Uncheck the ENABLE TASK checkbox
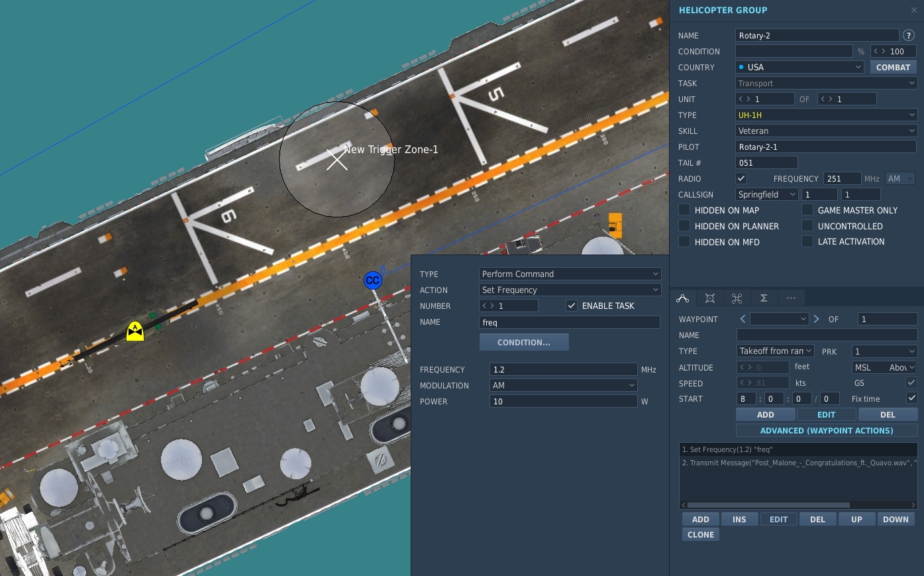This screenshot has width=924, height=576. point(572,306)
